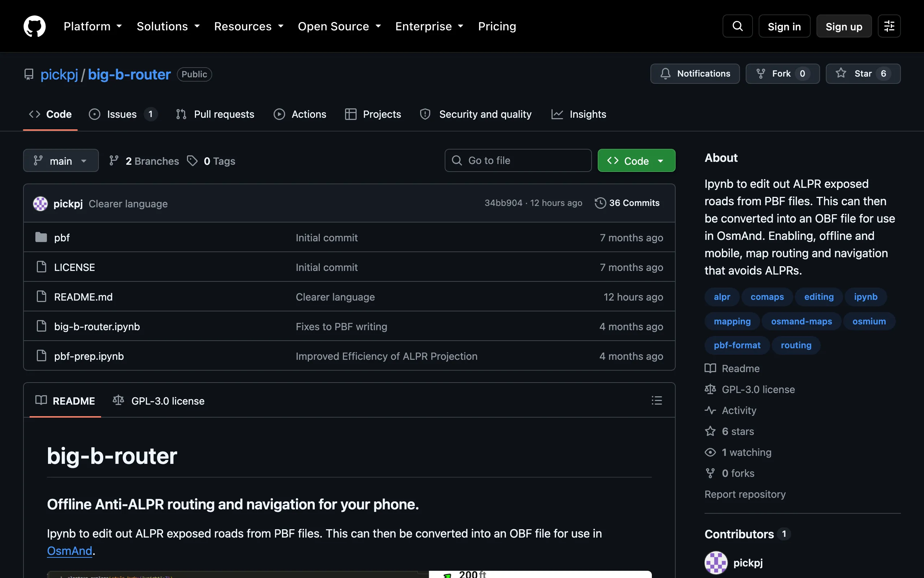924x578 pixels.
Task: Click the routing topic tag
Action: click(x=796, y=345)
